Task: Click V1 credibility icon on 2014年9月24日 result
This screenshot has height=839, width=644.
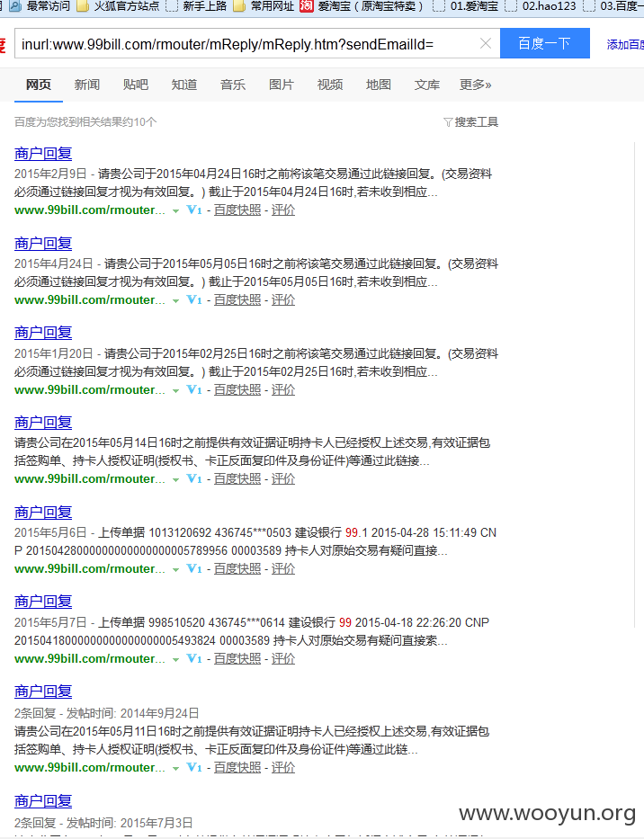Action: [193, 767]
